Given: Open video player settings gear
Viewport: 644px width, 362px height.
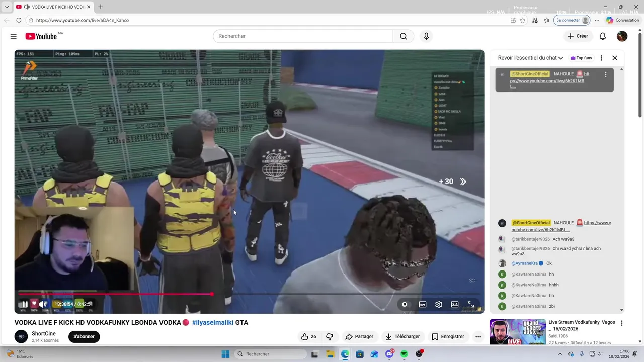Looking at the screenshot, I should click(439, 304).
